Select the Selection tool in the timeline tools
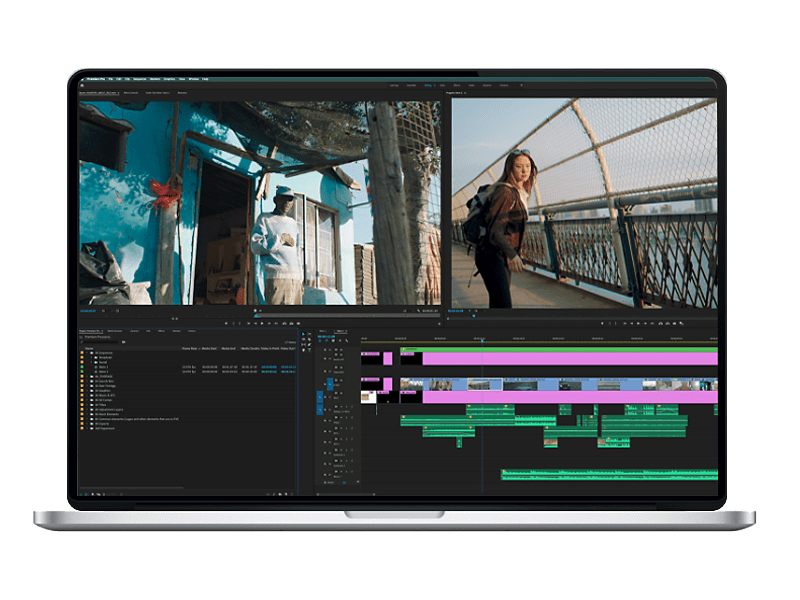 [x=304, y=333]
